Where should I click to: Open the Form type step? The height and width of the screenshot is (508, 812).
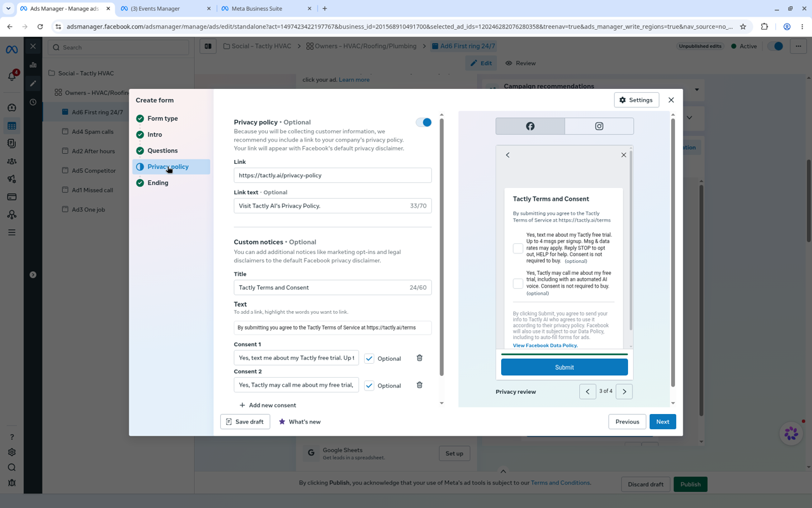(x=171, y=119)
